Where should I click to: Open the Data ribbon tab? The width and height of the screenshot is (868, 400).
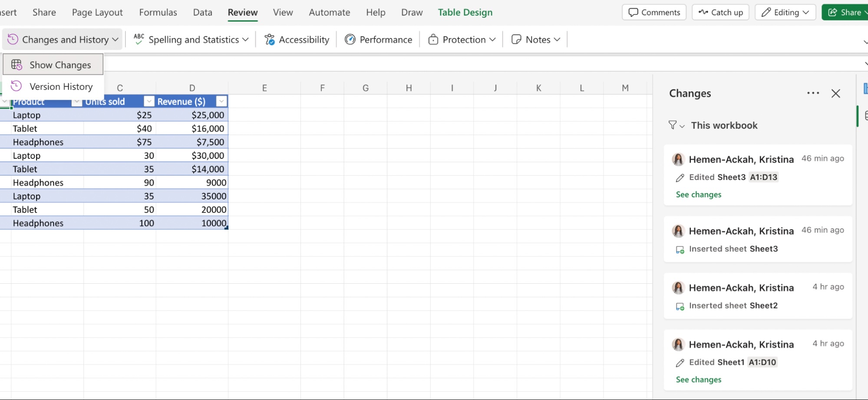pos(203,13)
